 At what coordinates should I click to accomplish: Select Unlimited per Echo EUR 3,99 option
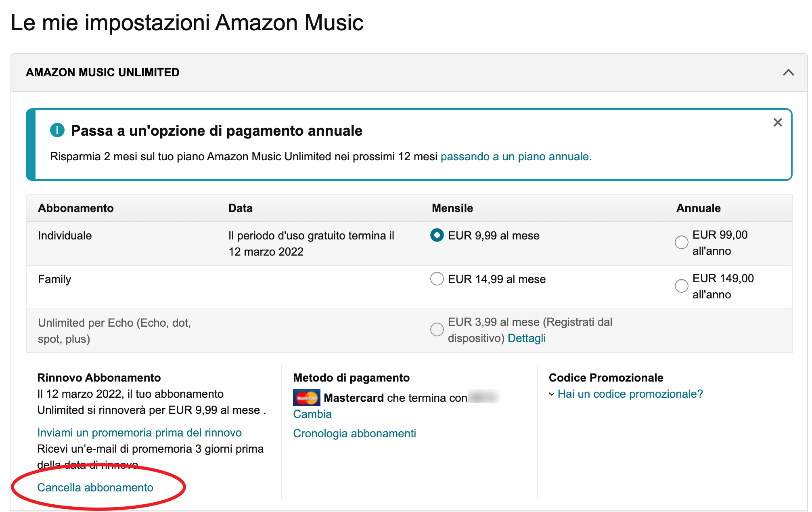point(437,329)
